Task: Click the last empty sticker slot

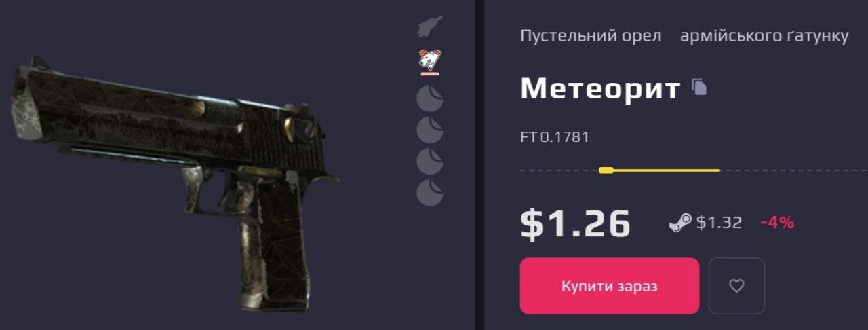Action: 430,193
